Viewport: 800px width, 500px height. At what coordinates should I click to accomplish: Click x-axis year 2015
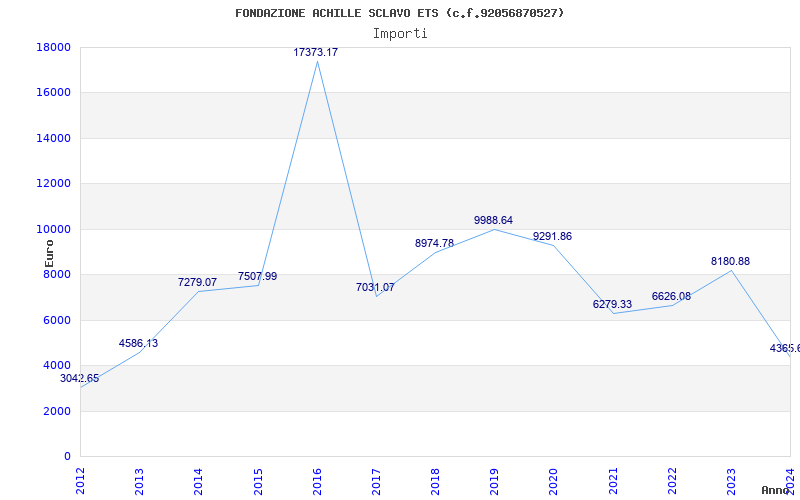[258, 481]
